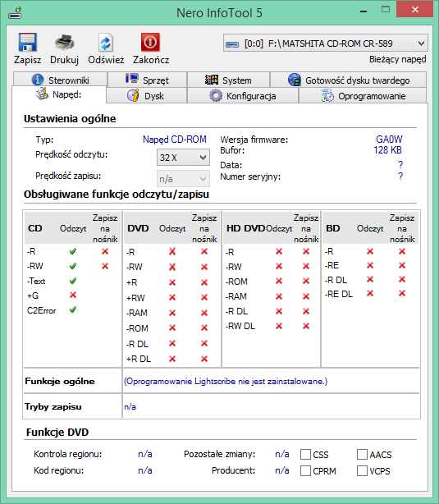Minimize the Nero InfoTool window
439x504 pixels.
click(364, 11)
